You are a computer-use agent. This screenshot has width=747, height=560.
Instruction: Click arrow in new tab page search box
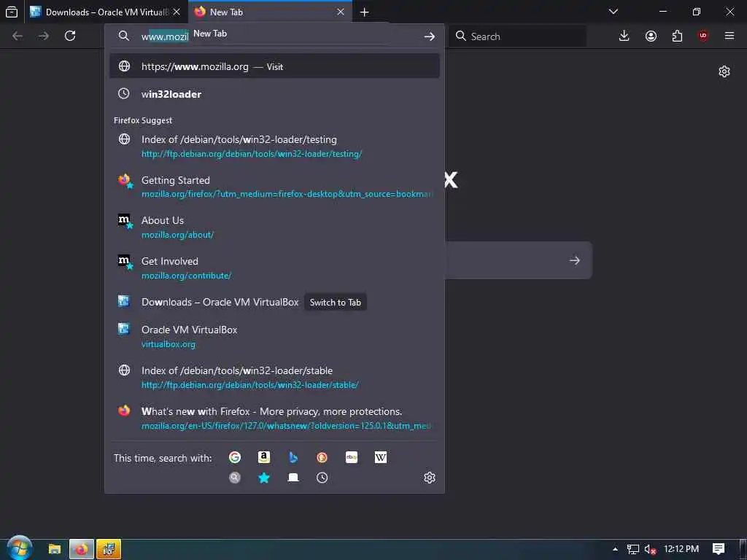[x=575, y=260]
